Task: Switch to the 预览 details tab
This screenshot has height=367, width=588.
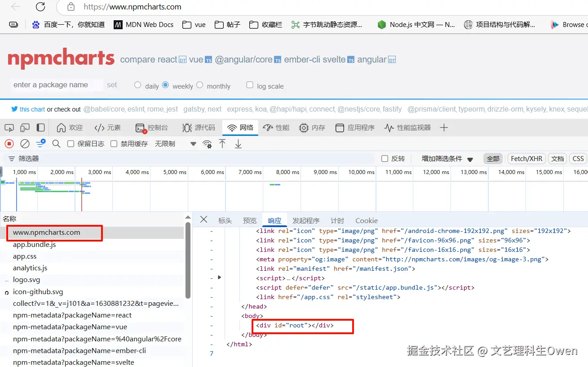Action: click(250, 220)
